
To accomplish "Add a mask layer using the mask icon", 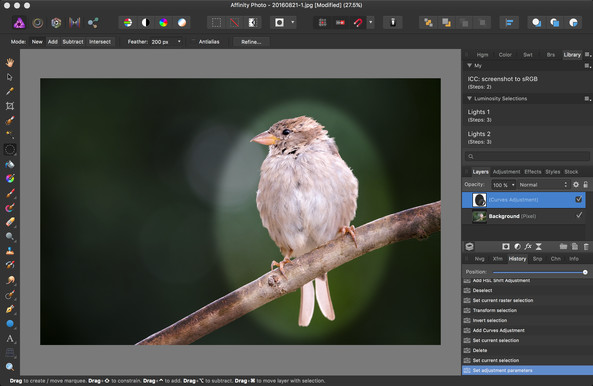I will pos(506,246).
